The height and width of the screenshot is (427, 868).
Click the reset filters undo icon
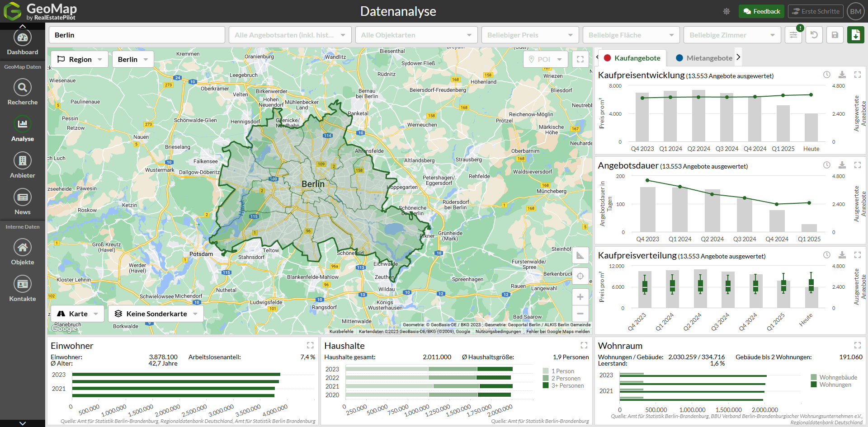click(x=814, y=35)
